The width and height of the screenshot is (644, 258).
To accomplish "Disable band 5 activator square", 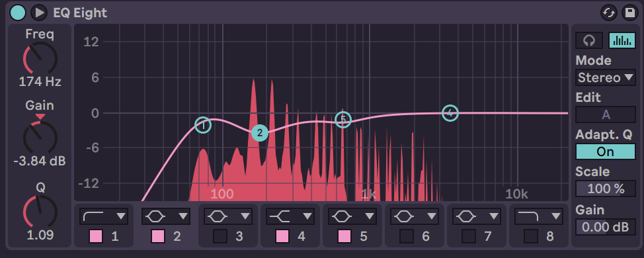I will tap(344, 236).
